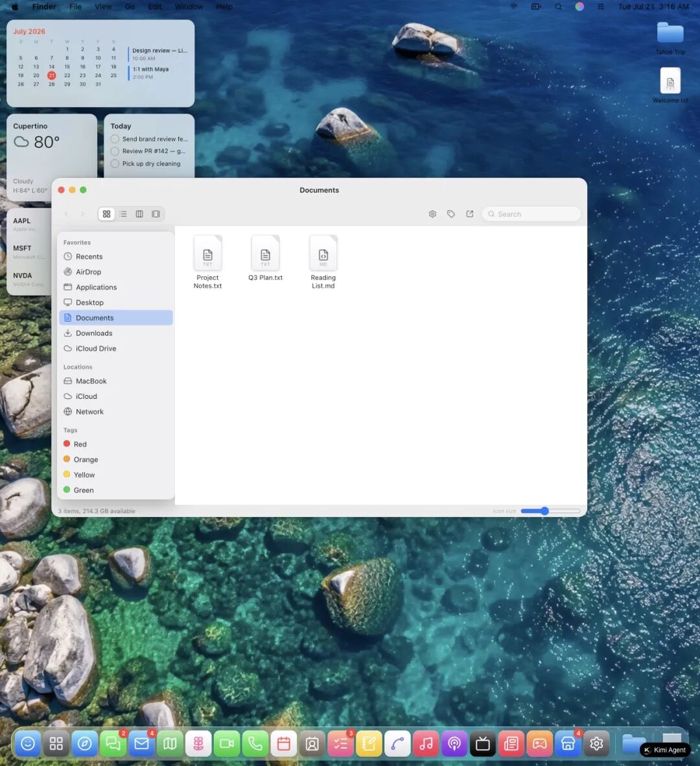Click the MSFT stock row in widget

(29, 252)
